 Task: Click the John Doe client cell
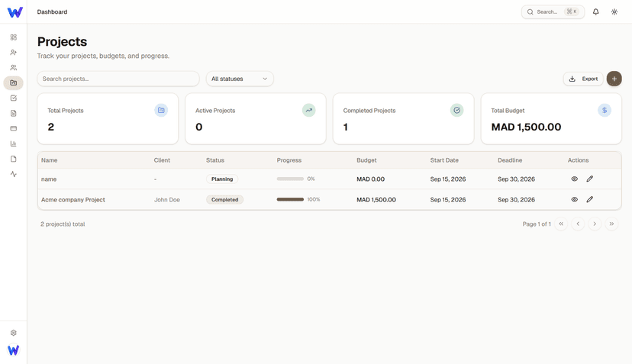click(167, 199)
